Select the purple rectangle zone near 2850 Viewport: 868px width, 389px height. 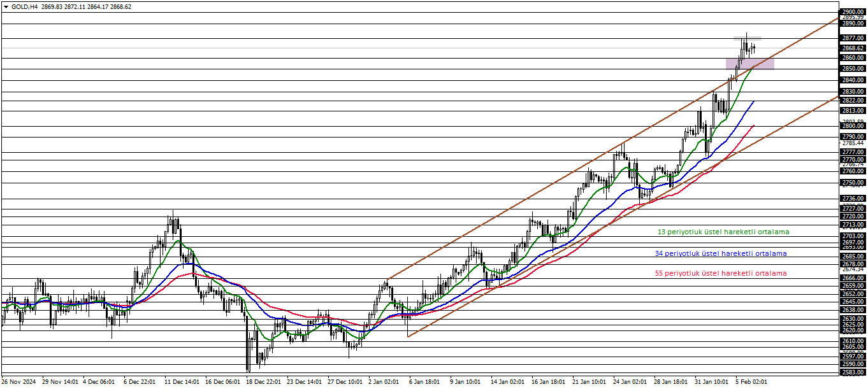pos(750,64)
